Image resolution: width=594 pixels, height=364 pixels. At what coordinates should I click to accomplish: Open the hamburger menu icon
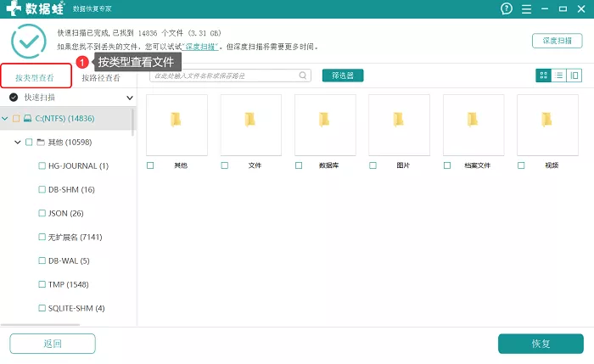tap(526, 8)
